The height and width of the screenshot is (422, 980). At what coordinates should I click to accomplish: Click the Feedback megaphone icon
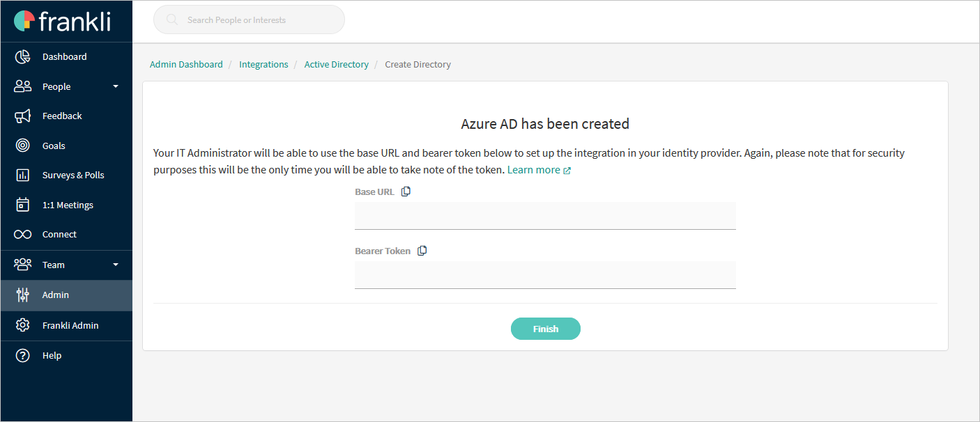pyautogui.click(x=22, y=116)
